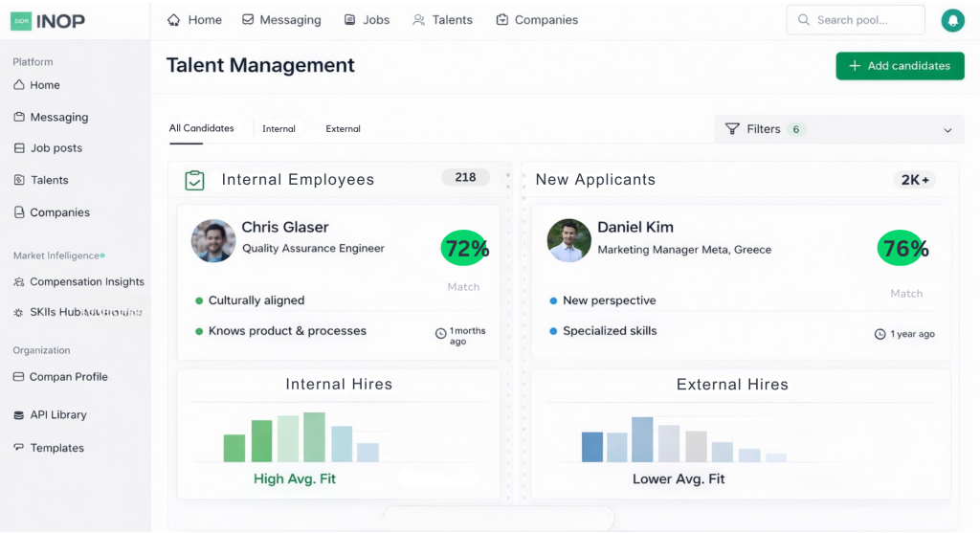Click the INOP logo icon
Image resolution: width=980 pixels, height=533 pixels.
pos(21,20)
